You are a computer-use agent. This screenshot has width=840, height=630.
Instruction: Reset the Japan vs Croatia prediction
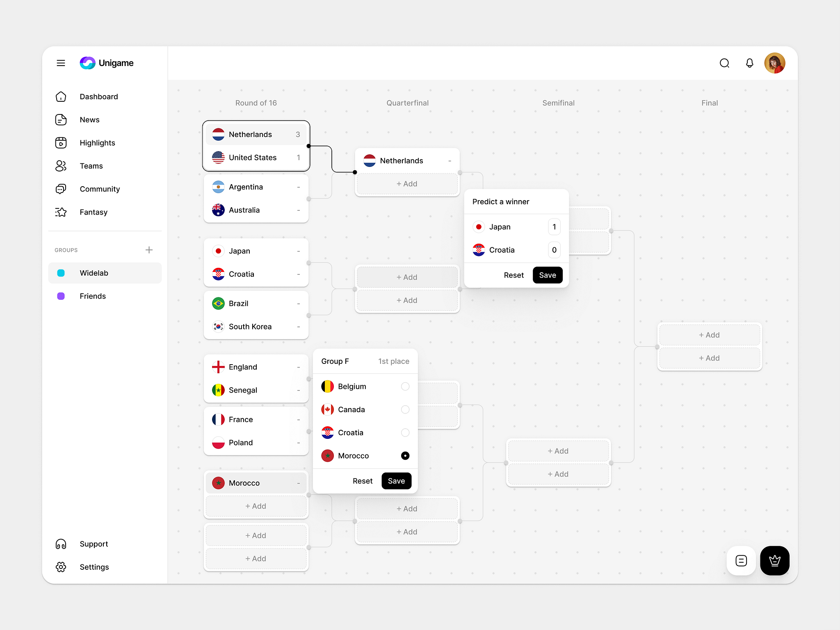click(x=513, y=274)
